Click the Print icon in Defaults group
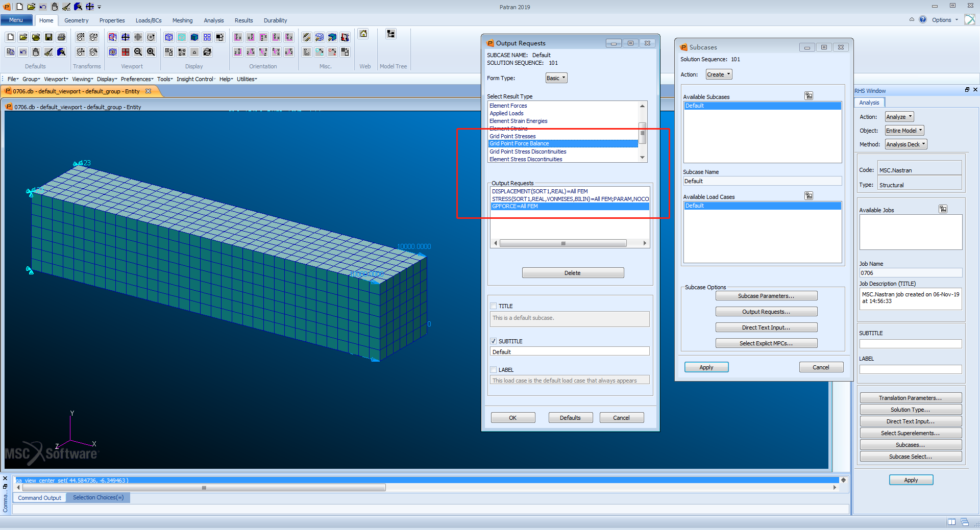 [x=61, y=37]
